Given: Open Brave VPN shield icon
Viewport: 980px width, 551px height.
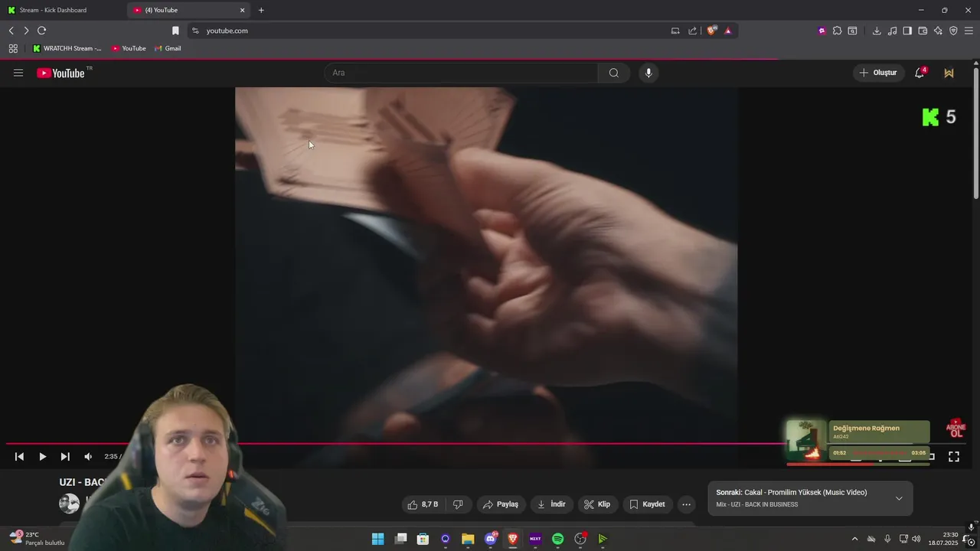Looking at the screenshot, I should click(x=953, y=31).
